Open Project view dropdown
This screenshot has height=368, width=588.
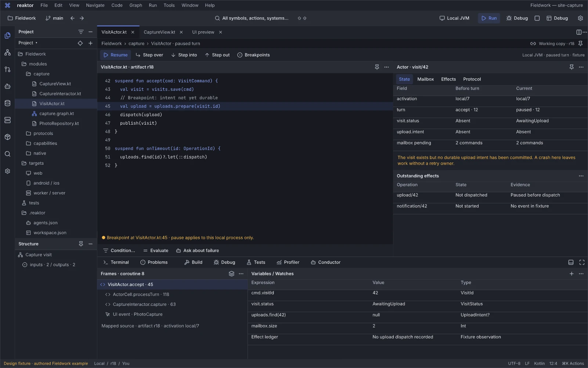point(28,43)
